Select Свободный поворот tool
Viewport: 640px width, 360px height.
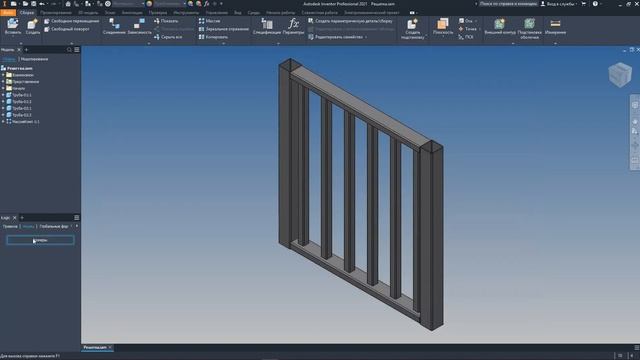67,29
